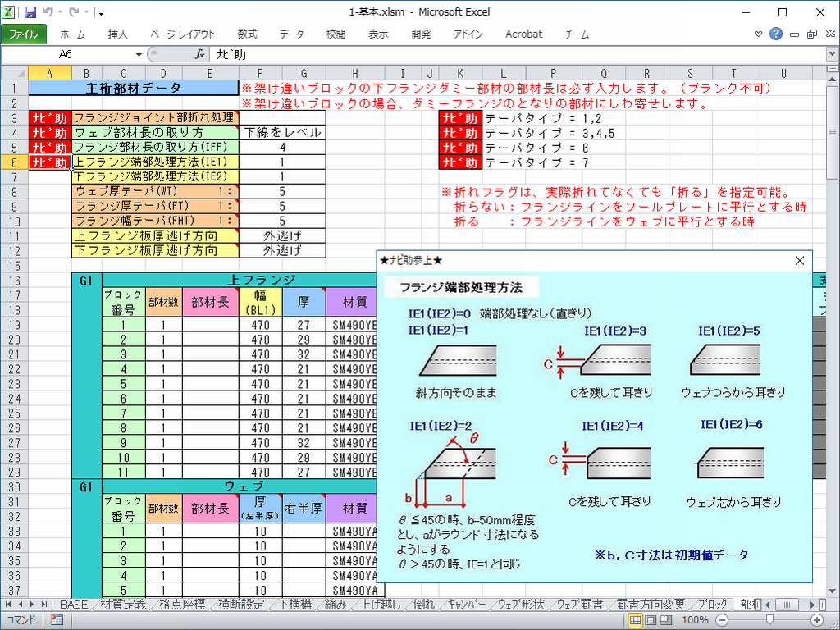Click the Undo arrow icon
The width and height of the screenshot is (840, 630).
pyautogui.click(x=48, y=12)
